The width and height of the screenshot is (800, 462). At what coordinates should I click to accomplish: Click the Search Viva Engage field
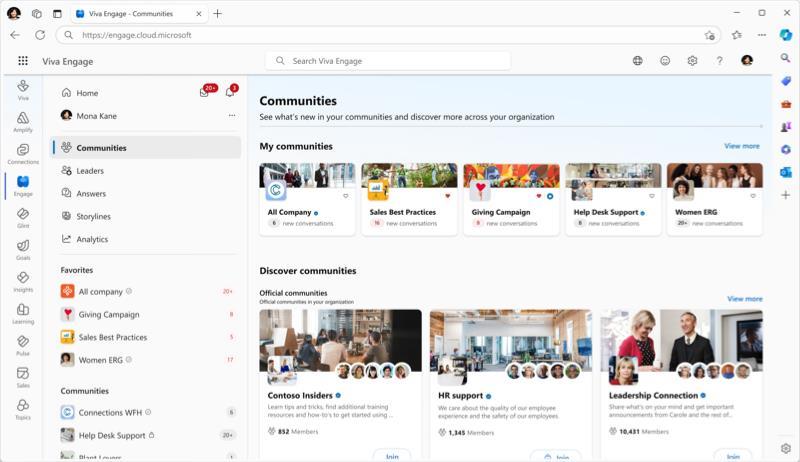point(388,61)
